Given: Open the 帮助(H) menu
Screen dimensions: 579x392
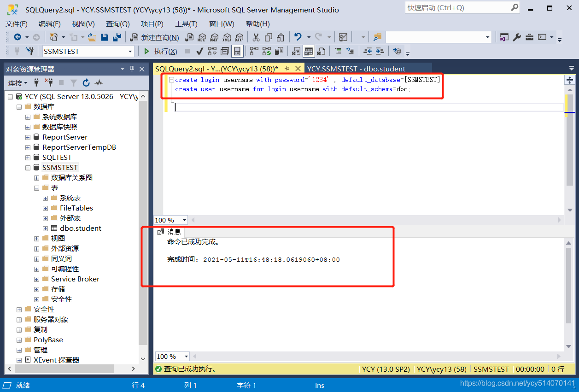Looking at the screenshot, I should pos(258,24).
